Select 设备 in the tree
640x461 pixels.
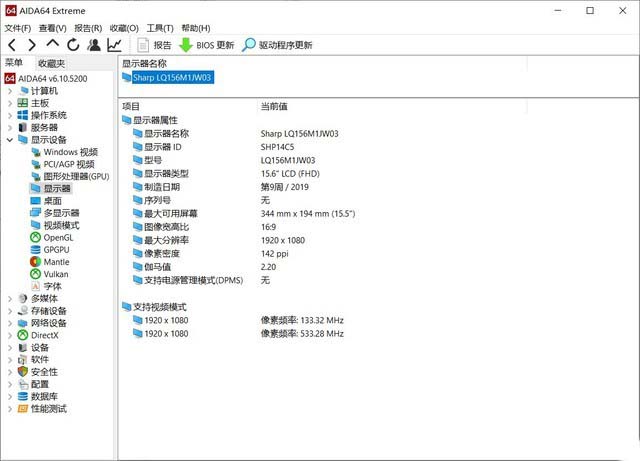40,347
